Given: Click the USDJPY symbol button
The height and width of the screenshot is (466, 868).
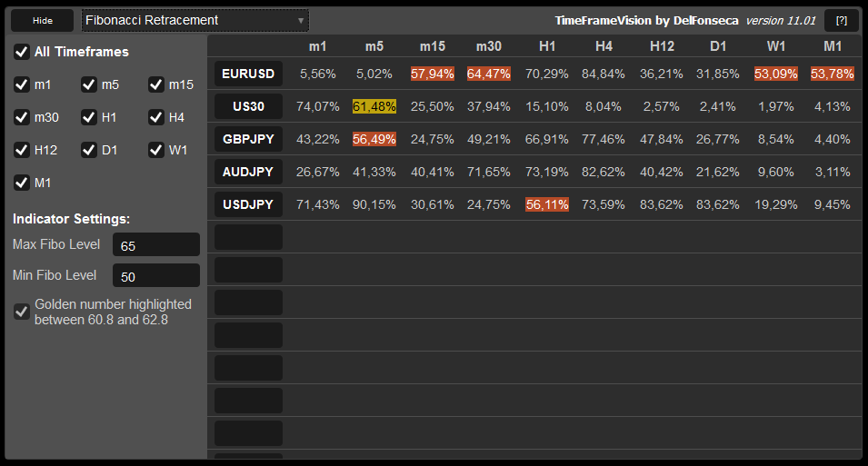Looking at the screenshot, I should pyautogui.click(x=248, y=204).
